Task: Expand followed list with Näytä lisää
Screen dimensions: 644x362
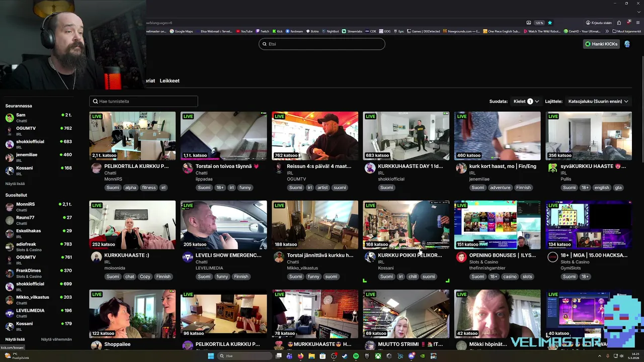Action: [15, 184]
